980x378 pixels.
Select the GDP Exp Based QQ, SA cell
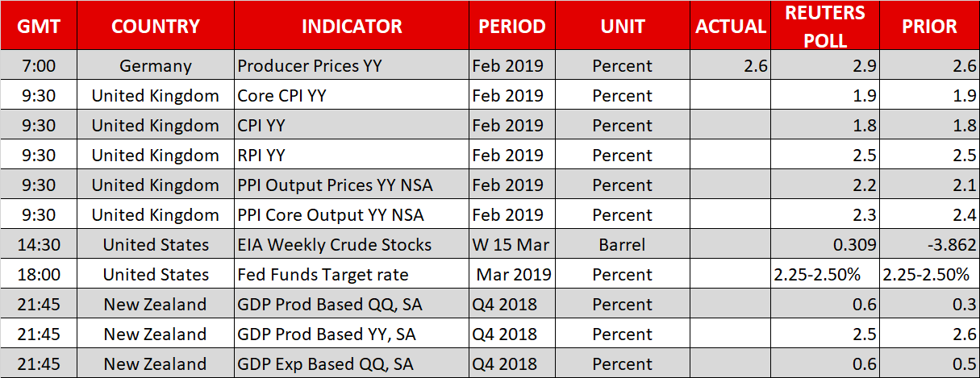pos(325,364)
